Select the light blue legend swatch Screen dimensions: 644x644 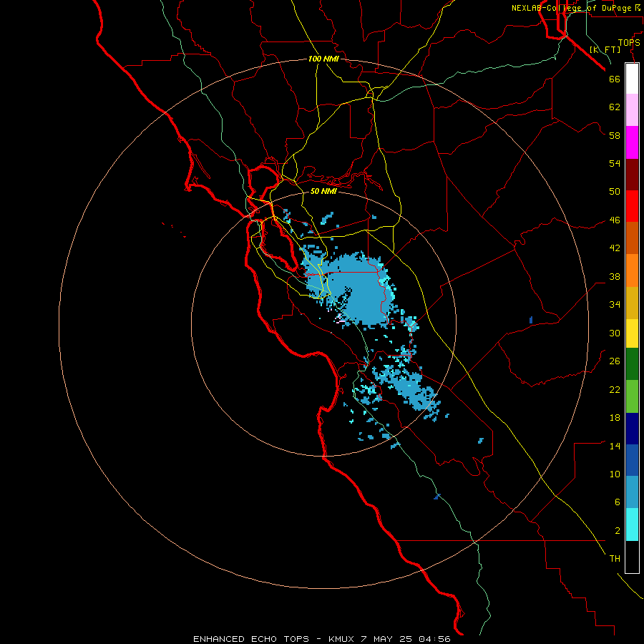(632, 492)
